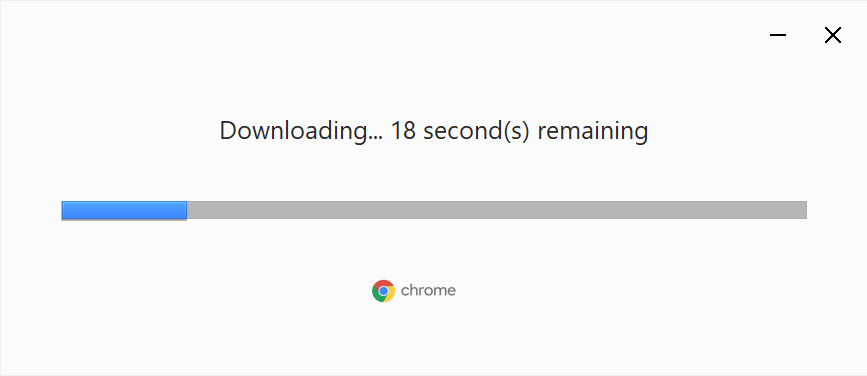
Task: Click the gray "chrome" wordmark text
Action: click(x=428, y=290)
